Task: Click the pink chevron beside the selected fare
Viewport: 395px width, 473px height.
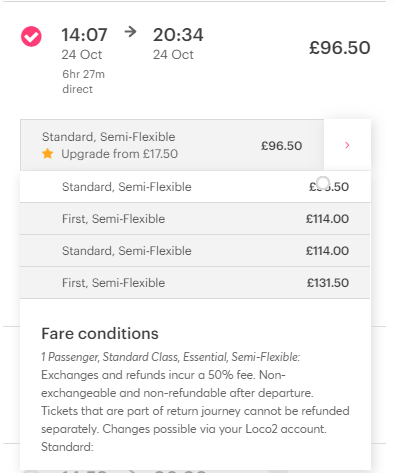Action: tap(347, 145)
